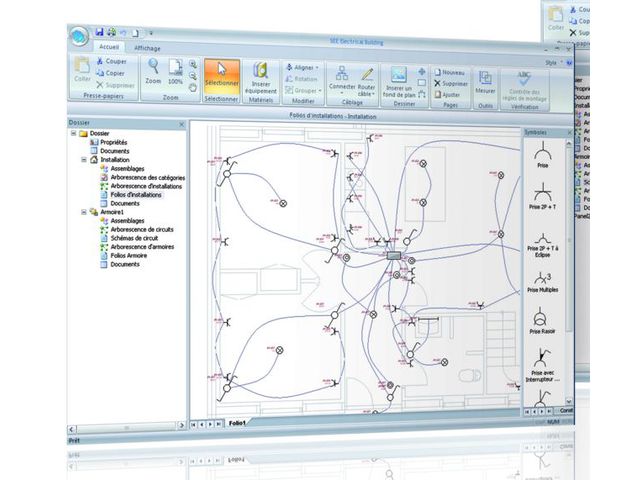Open the Router câble dropdown

367,82
